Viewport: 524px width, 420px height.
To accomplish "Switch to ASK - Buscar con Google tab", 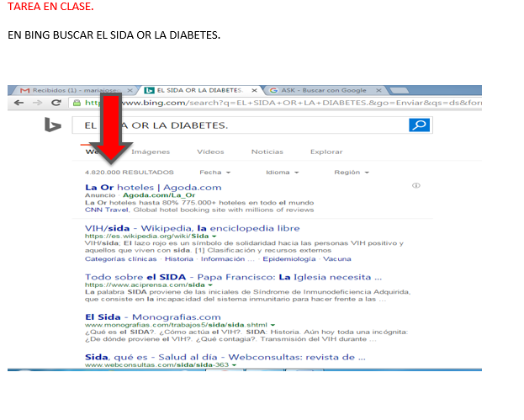I will pyautogui.click(x=324, y=90).
